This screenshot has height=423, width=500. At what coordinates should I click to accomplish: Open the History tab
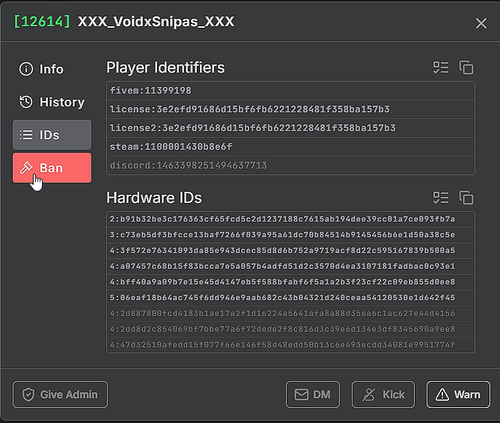click(52, 102)
